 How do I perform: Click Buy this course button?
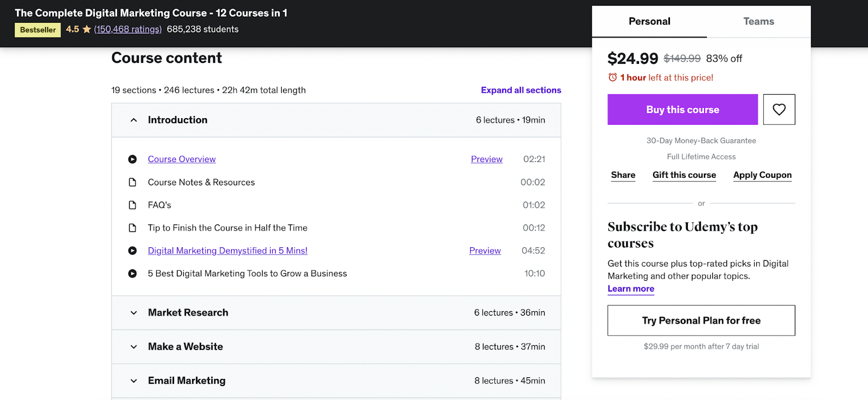click(x=682, y=109)
